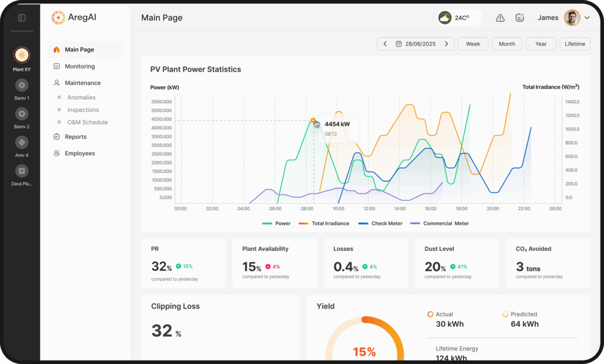604x364 pixels.
Task: Select the Week range button
Action: pyautogui.click(x=472, y=44)
